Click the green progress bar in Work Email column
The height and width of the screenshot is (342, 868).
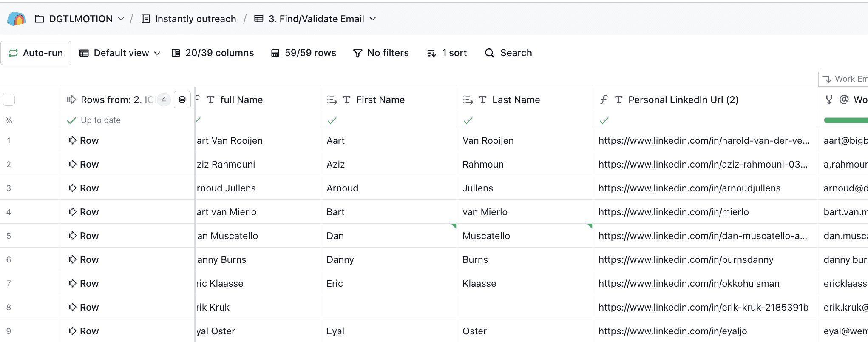(845, 120)
